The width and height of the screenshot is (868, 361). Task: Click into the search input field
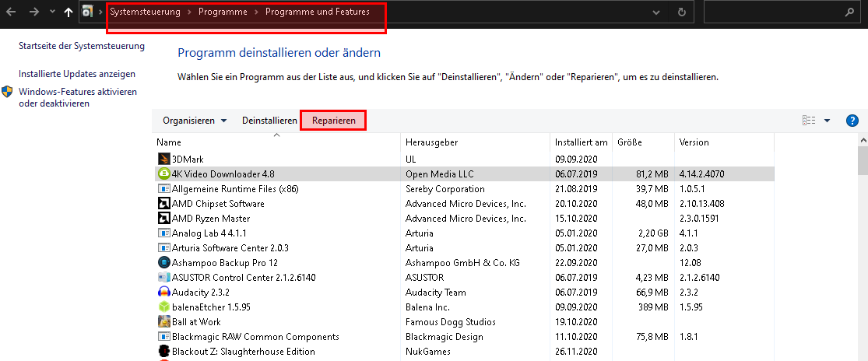pos(773,12)
